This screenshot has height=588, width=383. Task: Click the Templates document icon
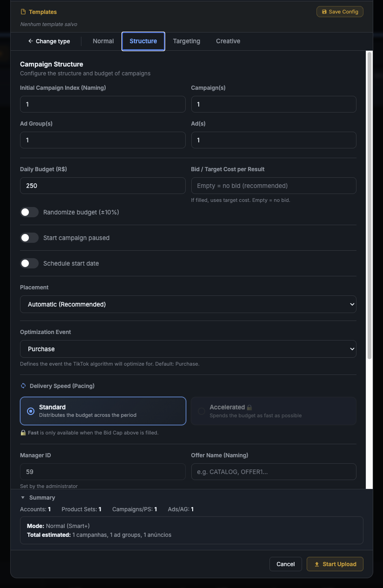(23, 12)
